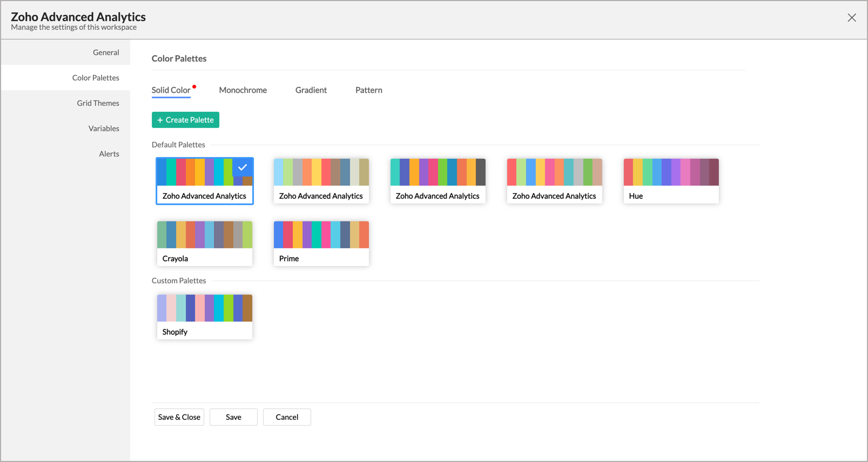Click the checkmark on the selected palette
This screenshot has height=462, width=868.
[x=243, y=167]
